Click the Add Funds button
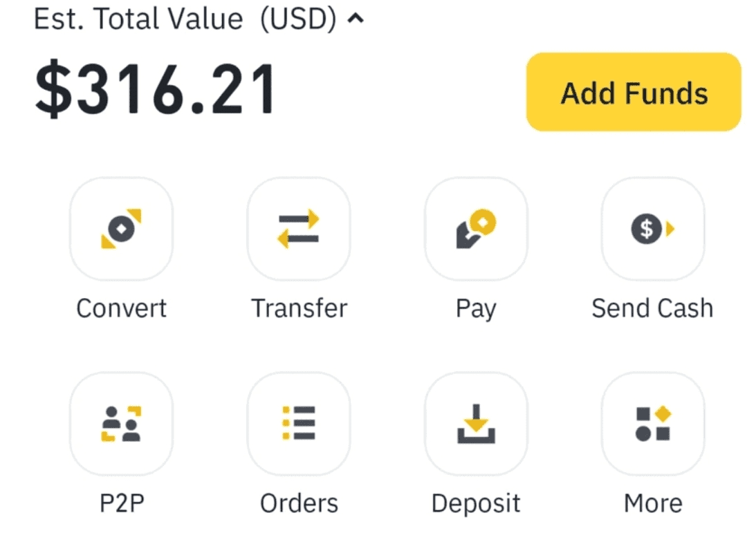 click(x=634, y=92)
